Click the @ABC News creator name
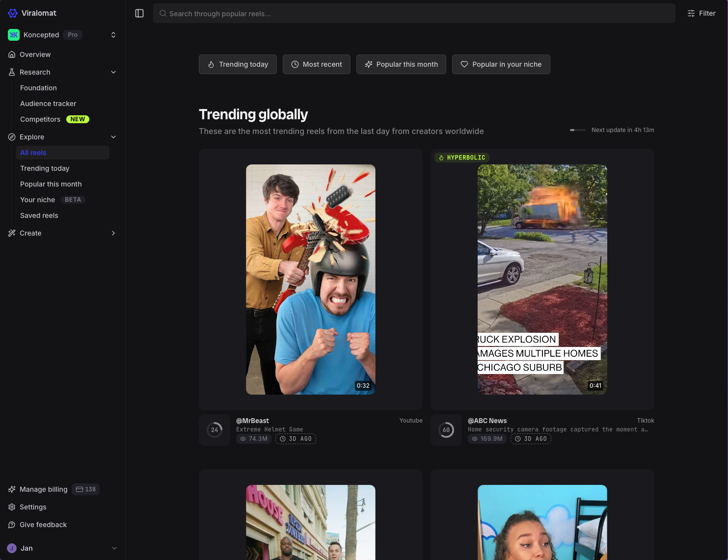This screenshot has width=728, height=560. click(487, 421)
